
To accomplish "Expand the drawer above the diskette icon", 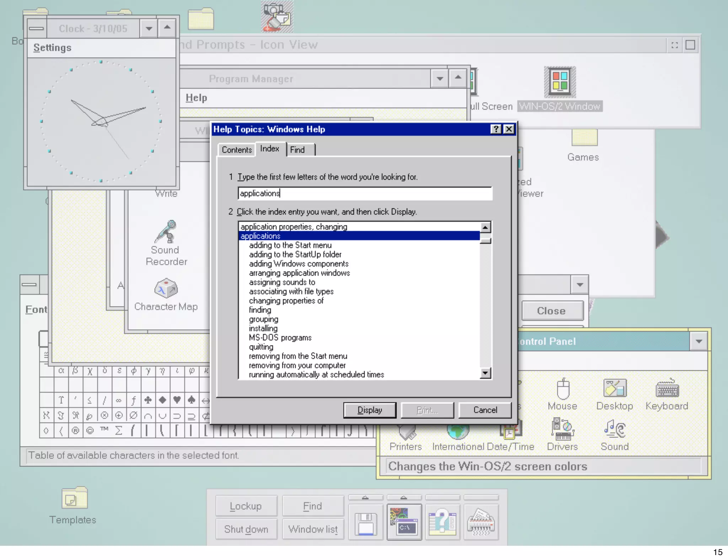I will pyautogui.click(x=365, y=497).
